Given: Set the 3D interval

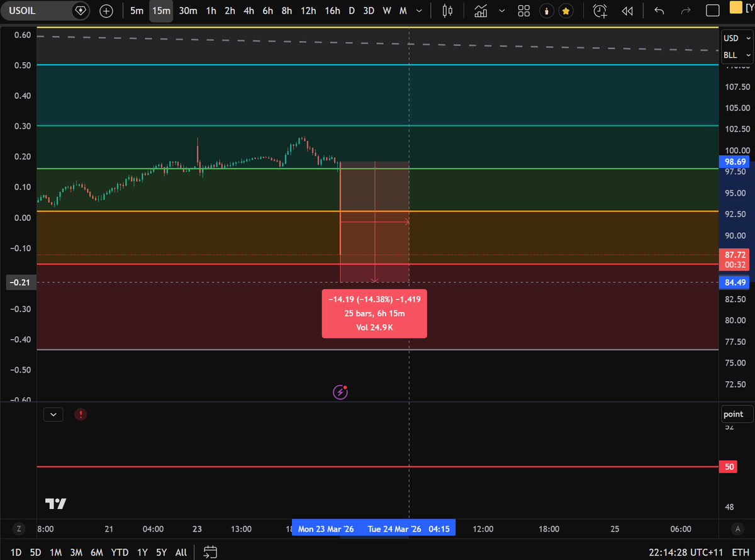Looking at the screenshot, I should (369, 11).
